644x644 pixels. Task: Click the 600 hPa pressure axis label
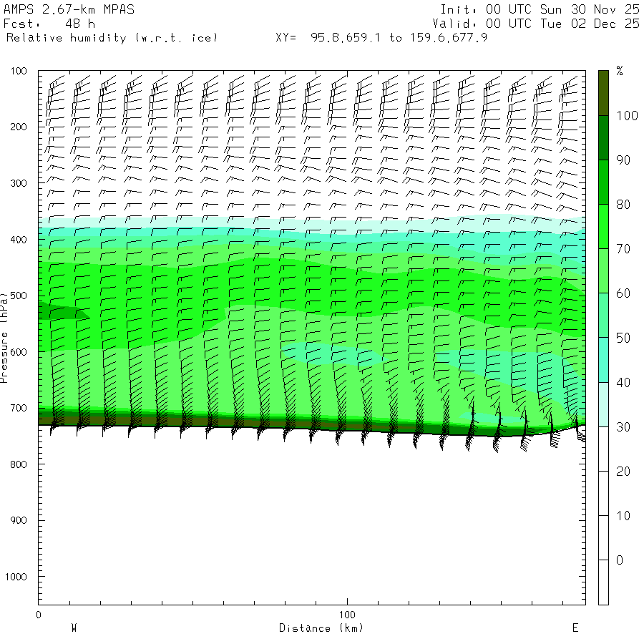19,352
